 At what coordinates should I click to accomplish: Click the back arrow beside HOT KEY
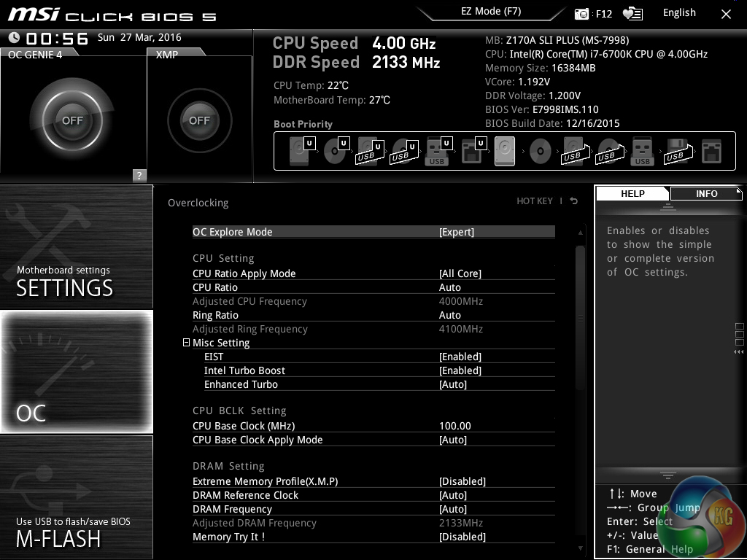tap(574, 201)
